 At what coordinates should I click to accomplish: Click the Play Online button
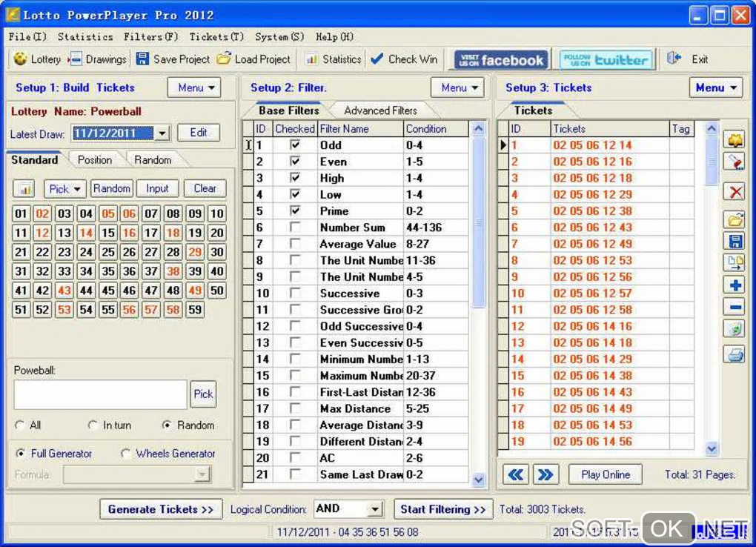(606, 474)
